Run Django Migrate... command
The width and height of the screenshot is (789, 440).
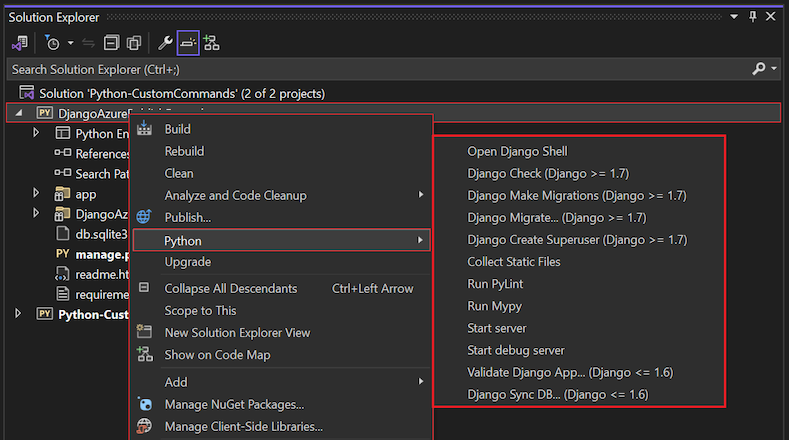tap(557, 218)
